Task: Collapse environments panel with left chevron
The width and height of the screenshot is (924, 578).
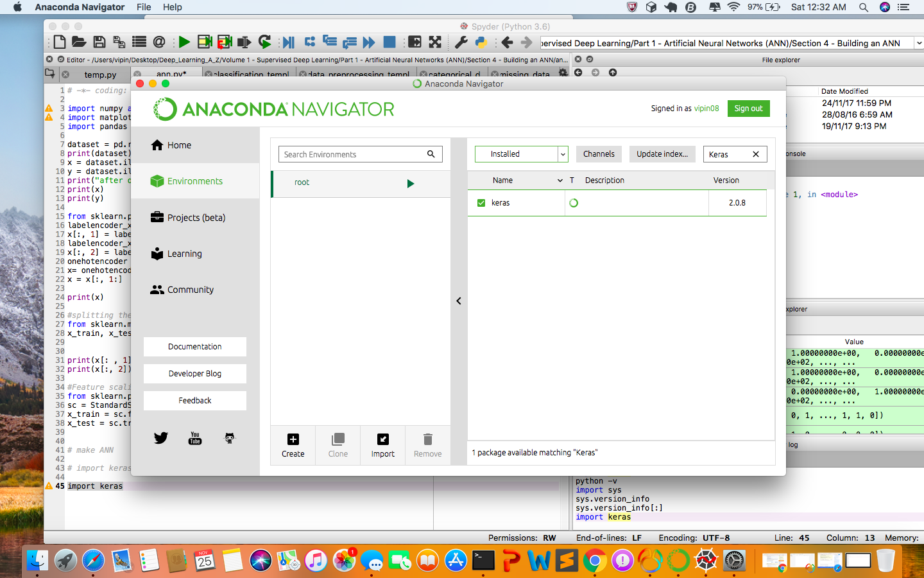Action: click(459, 301)
